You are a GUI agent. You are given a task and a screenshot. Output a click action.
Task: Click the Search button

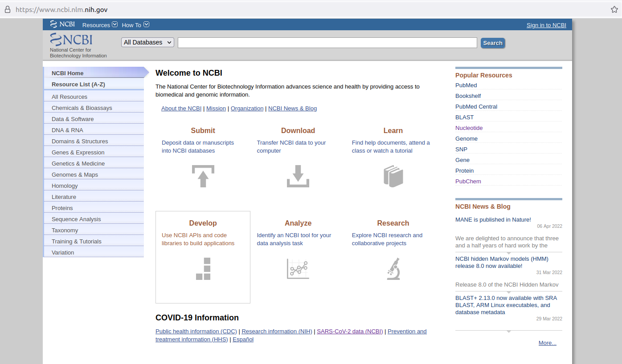pyautogui.click(x=493, y=43)
